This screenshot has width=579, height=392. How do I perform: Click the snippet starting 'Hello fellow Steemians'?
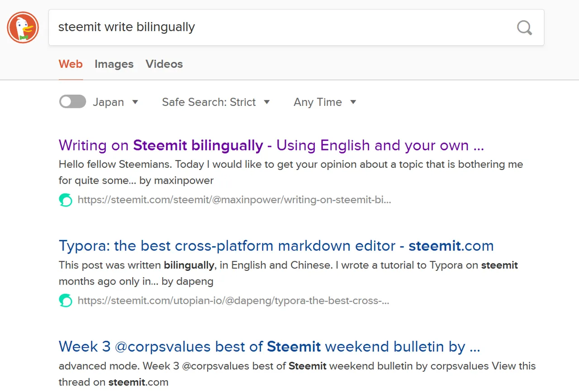(291, 172)
